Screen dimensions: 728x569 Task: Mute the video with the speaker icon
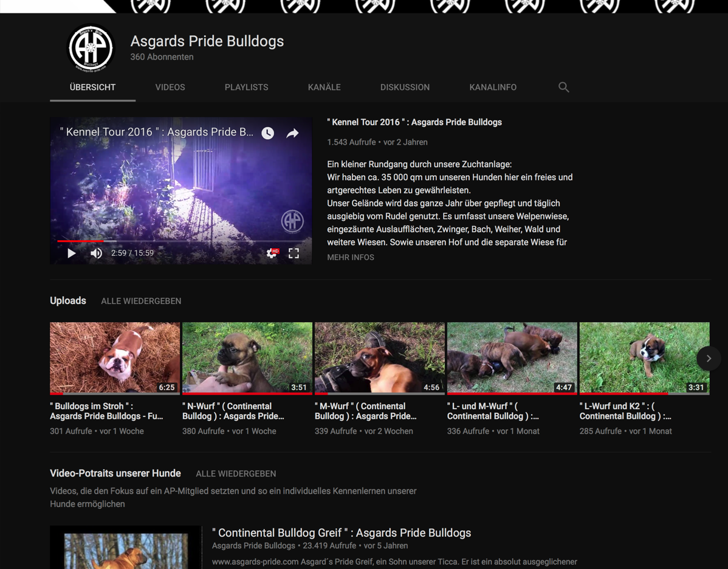96,253
